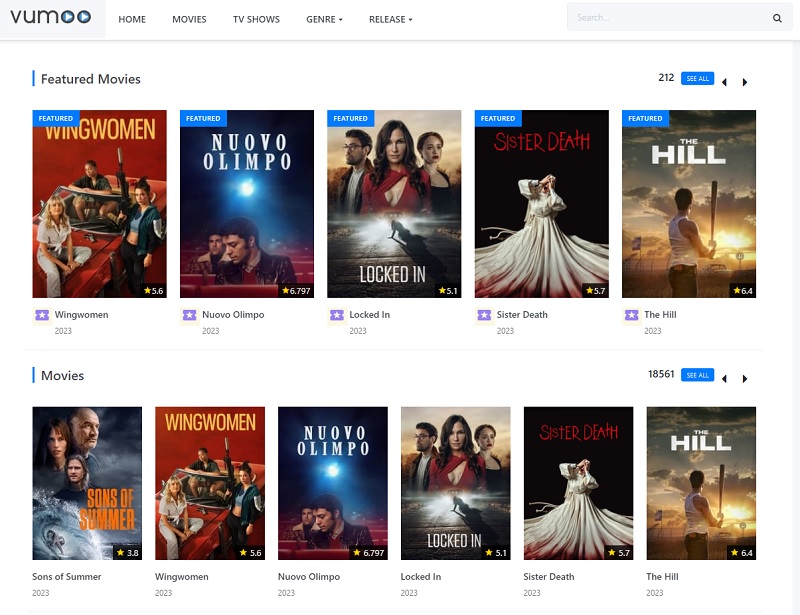Open the featured Locked In title link
Image resolution: width=800 pixels, height=615 pixels.
point(370,315)
